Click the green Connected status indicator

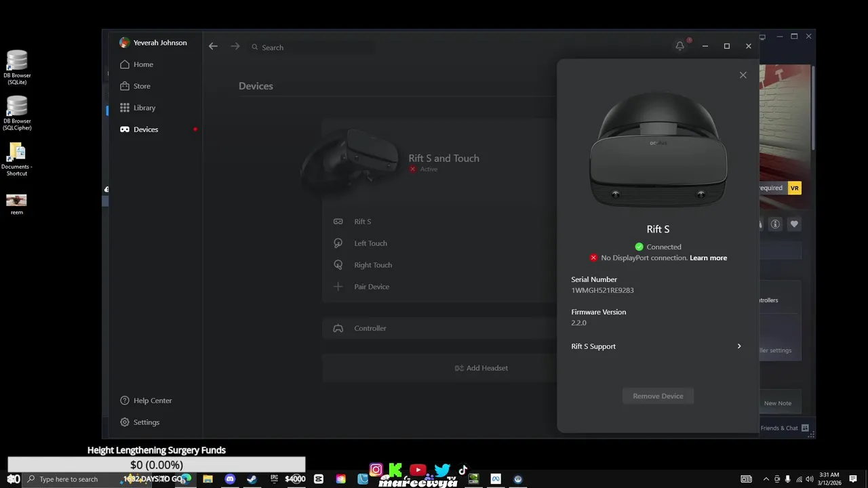pyautogui.click(x=639, y=247)
